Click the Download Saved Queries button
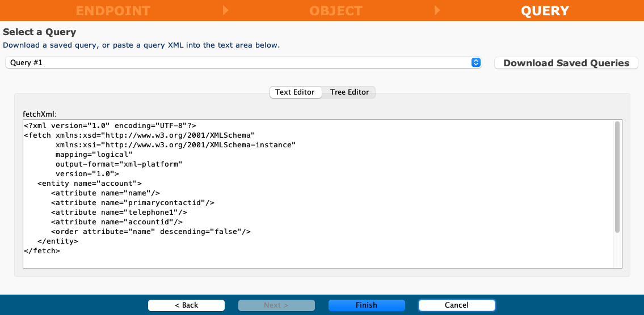The width and height of the screenshot is (644, 315). point(566,63)
